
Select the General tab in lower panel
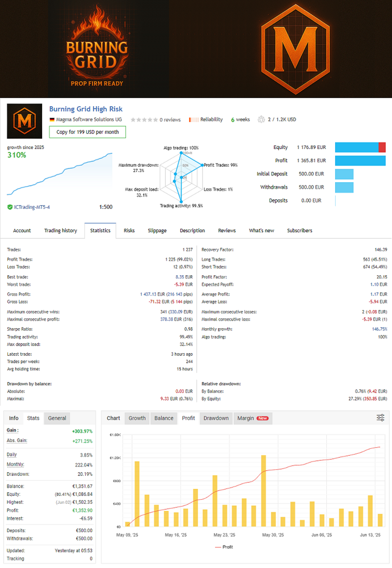(57, 418)
